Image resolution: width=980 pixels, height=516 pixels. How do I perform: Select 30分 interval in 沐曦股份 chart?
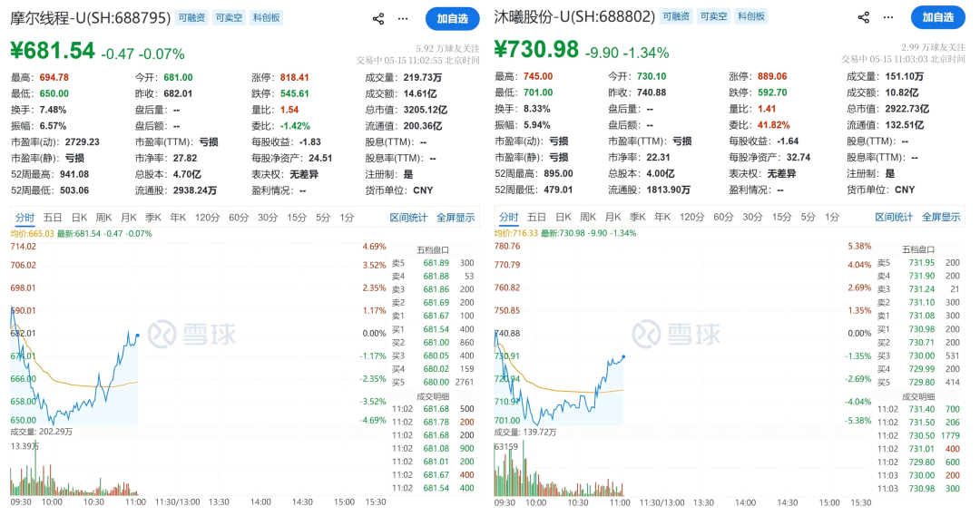752,217
